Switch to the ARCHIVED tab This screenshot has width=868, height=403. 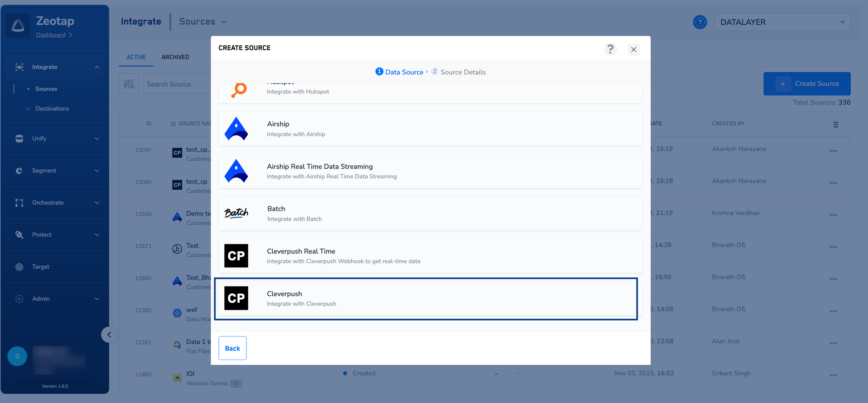[x=175, y=57]
